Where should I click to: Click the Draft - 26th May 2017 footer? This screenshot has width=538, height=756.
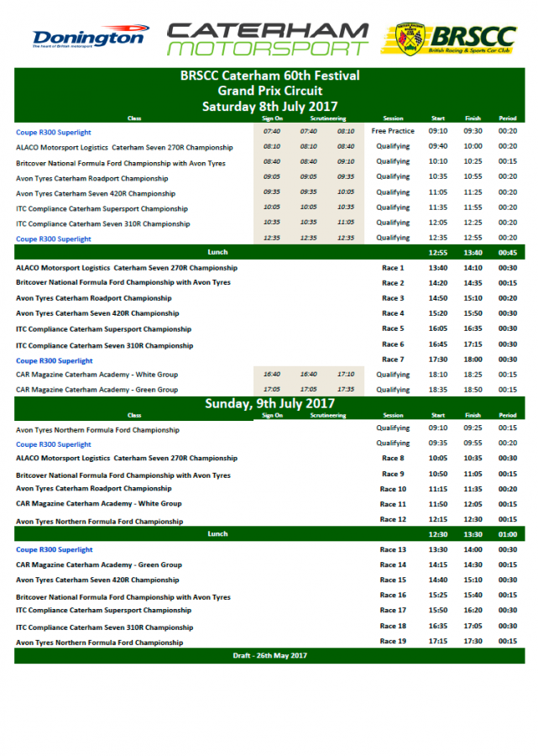pyautogui.click(x=269, y=655)
